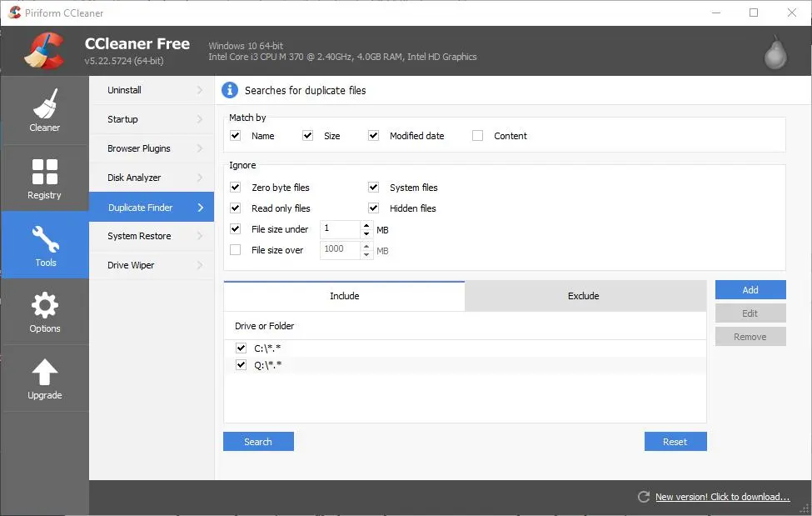Click the Upgrade arrow icon

[x=44, y=372]
